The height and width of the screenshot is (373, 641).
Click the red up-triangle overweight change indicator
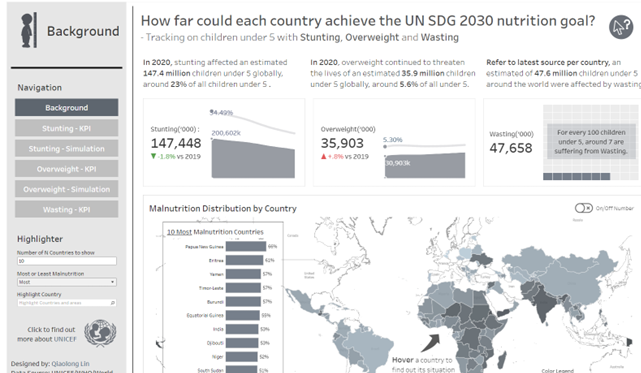[x=323, y=156]
